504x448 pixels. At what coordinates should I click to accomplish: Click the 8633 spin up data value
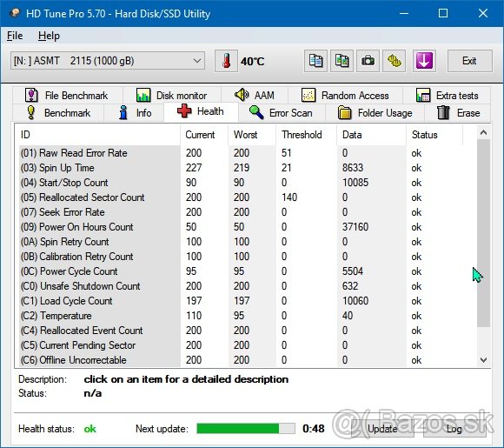(x=353, y=168)
